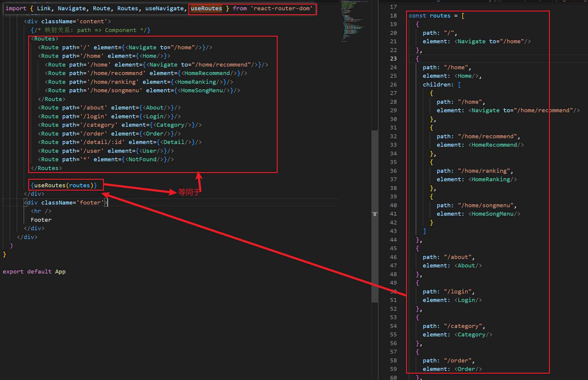Click the opening <Routes> tag
The image size is (588, 380).
click(x=45, y=39)
